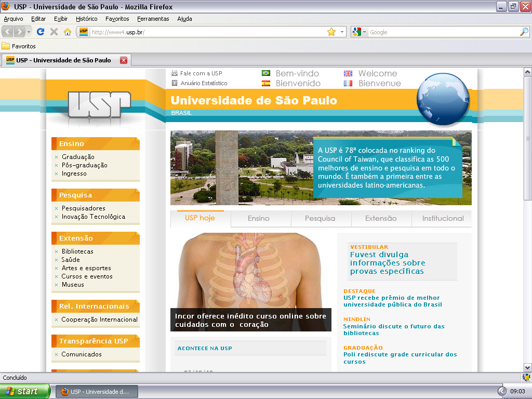Open the Bibliotecas link under Extensão
The width and height of the screenshot is (532, 399).
coord(77,251)
